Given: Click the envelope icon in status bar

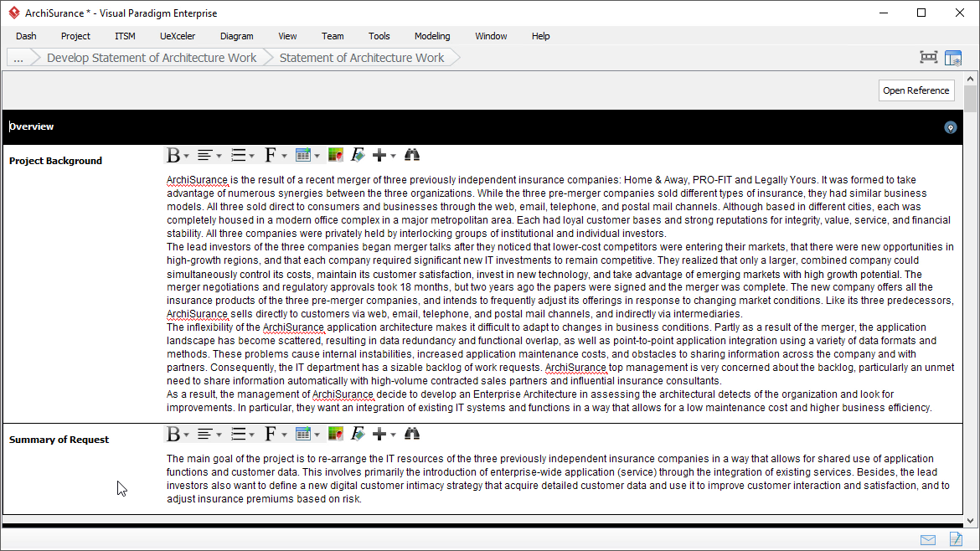Looking at the screenshot, I should tap(928, 540).
